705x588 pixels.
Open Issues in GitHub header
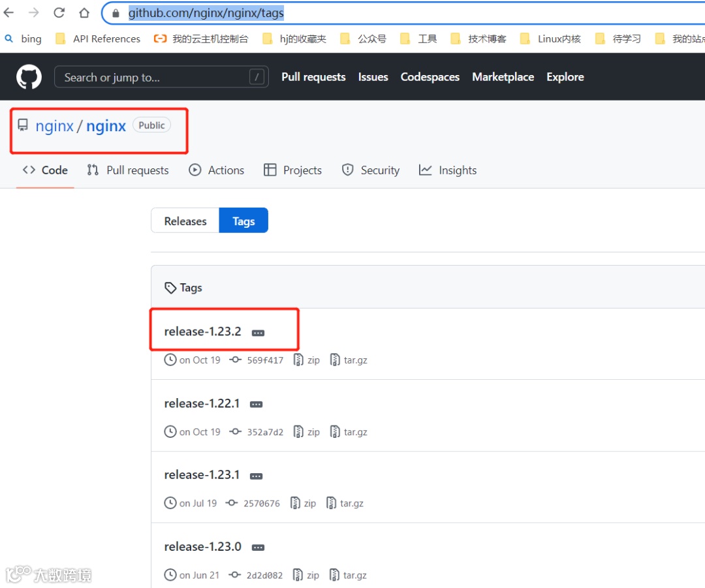tap(373, 77)
